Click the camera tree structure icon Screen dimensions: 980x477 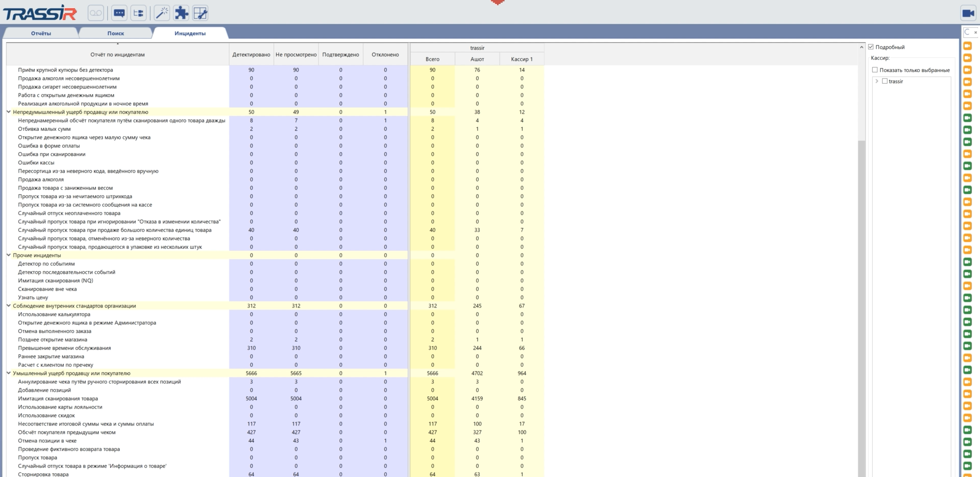138,13
